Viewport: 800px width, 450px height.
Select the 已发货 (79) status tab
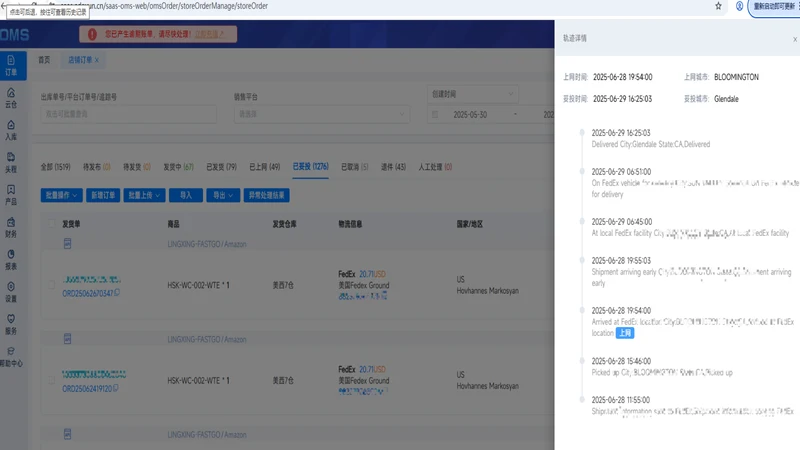(x=221, y=167)
